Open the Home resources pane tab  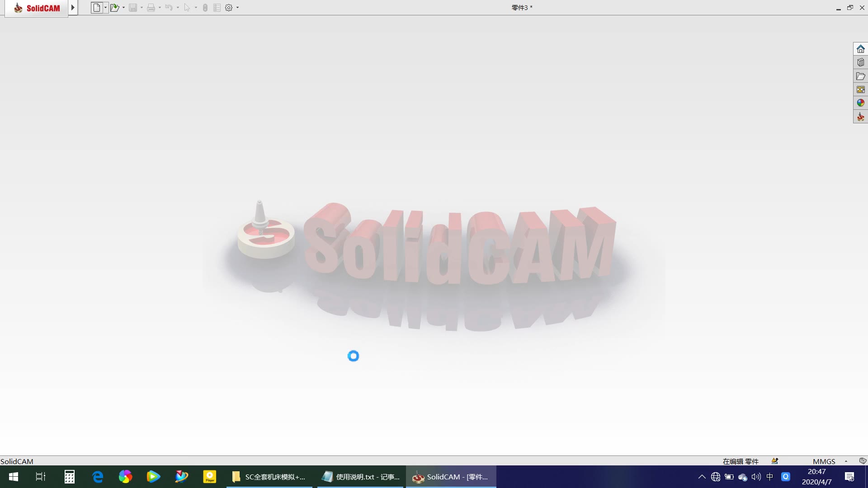point(860,49)
